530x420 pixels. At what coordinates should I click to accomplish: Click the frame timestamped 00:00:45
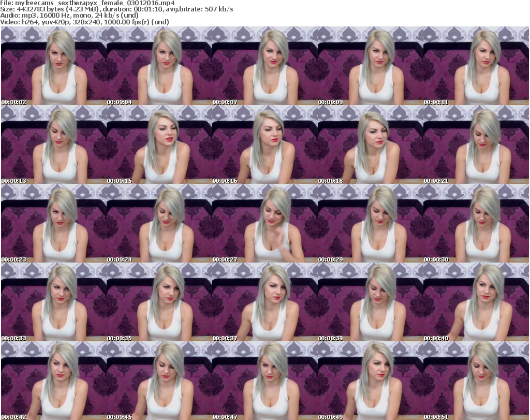coord(159,381)
